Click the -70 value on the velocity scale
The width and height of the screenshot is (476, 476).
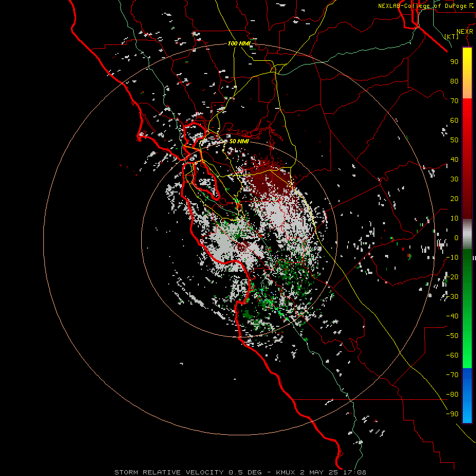tap(452, 375)
